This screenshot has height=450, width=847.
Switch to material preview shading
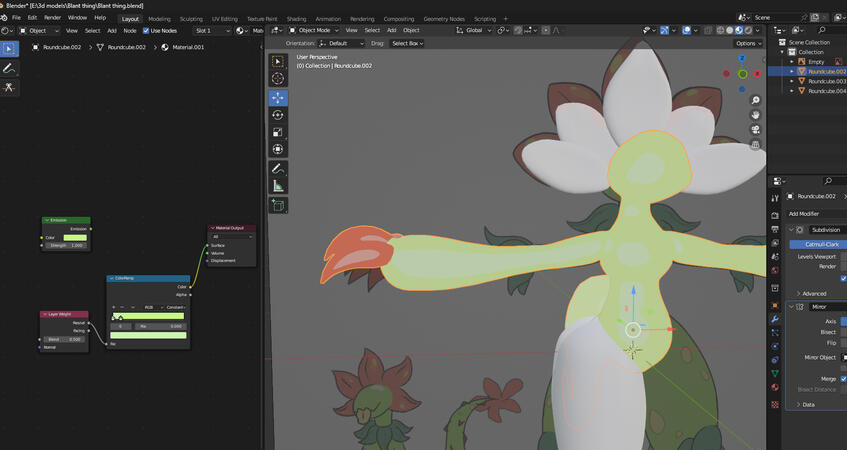pyautogui.click(x=739, y=30)
